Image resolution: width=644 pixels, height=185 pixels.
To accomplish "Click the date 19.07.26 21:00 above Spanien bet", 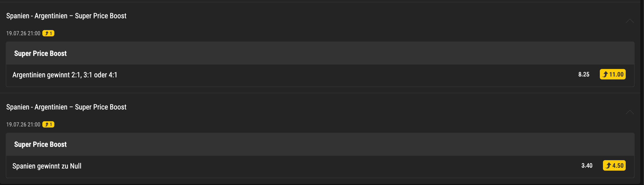I will point(23,125).
